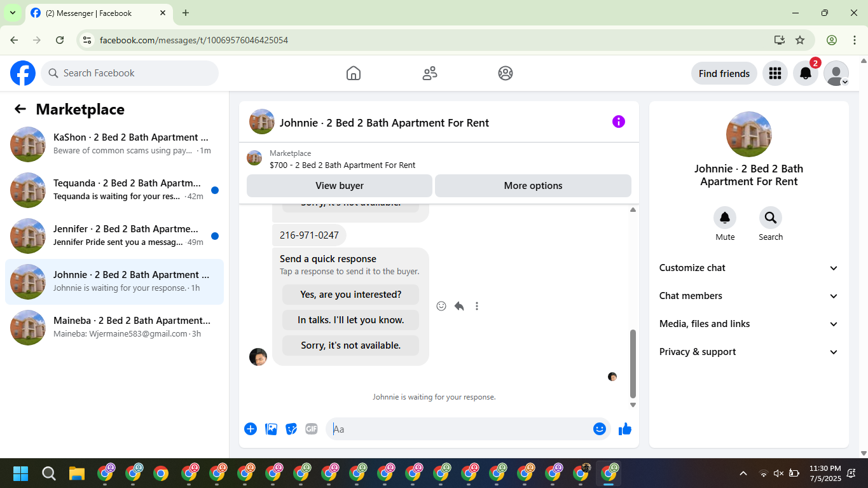Reply to the quick response message
Viewport: 868px width, 488px height.
[x=459, y=306]
